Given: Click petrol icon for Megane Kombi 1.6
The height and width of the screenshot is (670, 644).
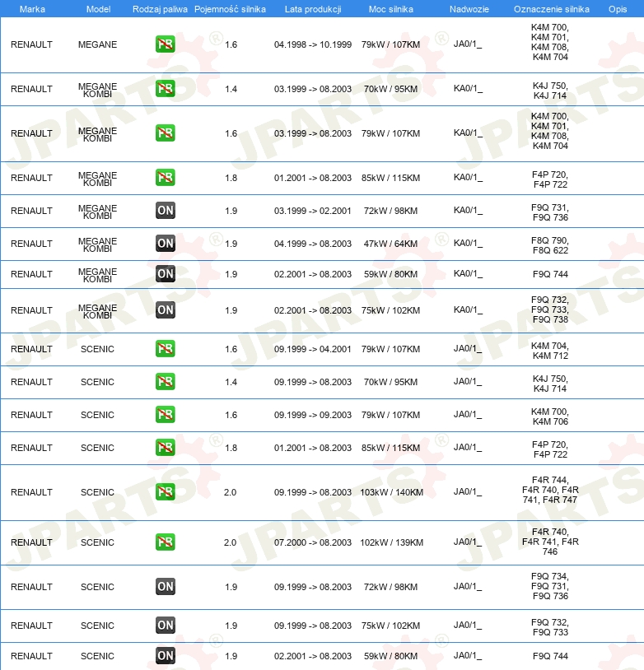Looking at the screenshot, I should (165, 133).
